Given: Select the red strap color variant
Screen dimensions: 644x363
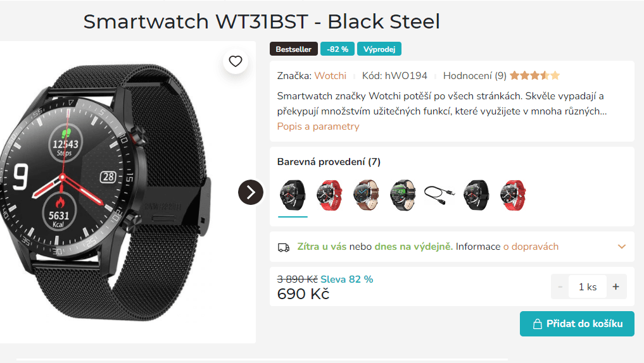Looking at the screenshot, I should [329, 195].
